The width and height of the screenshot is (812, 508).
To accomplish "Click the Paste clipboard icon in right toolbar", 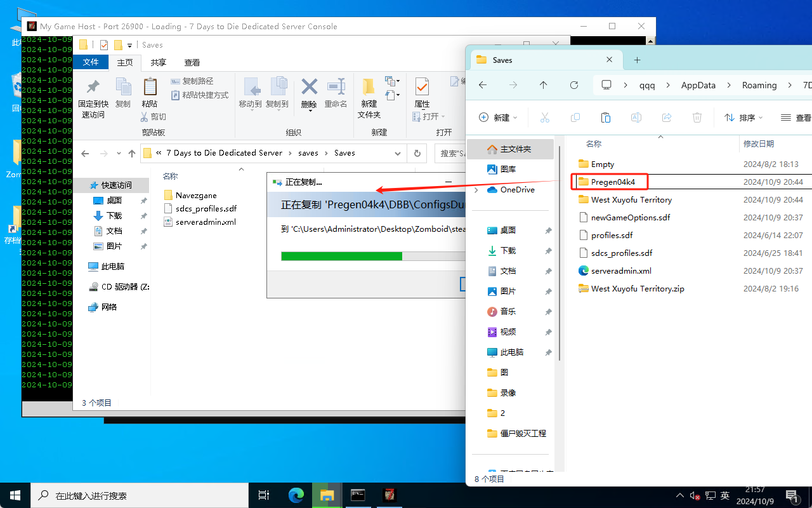I will [x=606, y=117].
